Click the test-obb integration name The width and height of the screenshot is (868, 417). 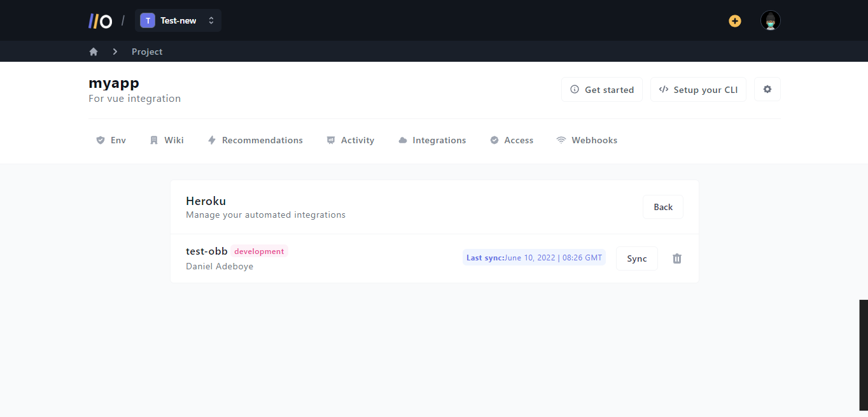(207, 251)
